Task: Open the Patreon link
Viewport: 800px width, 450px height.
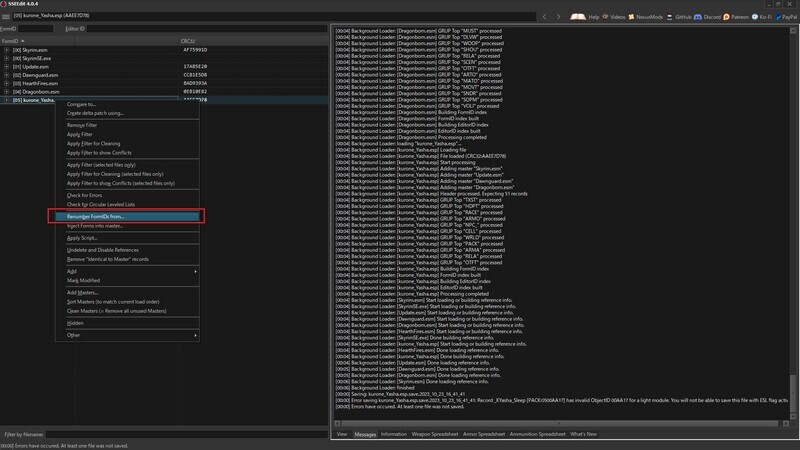Action: click(x=736, y=17)
